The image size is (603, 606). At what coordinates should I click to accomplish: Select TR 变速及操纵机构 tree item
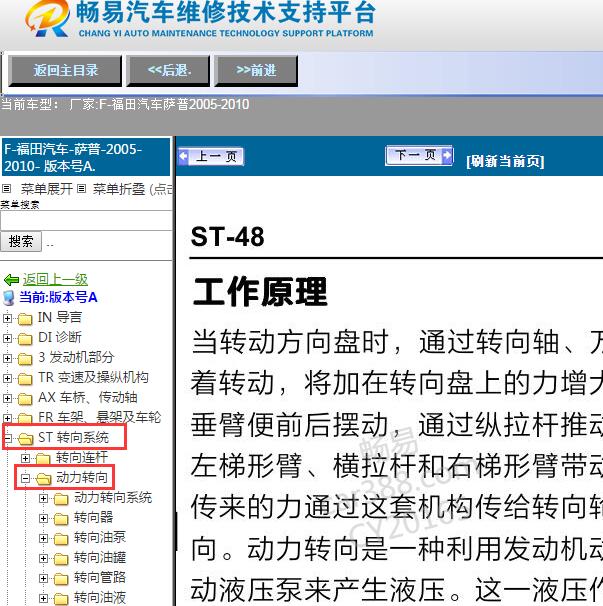(x=93, y=378)
